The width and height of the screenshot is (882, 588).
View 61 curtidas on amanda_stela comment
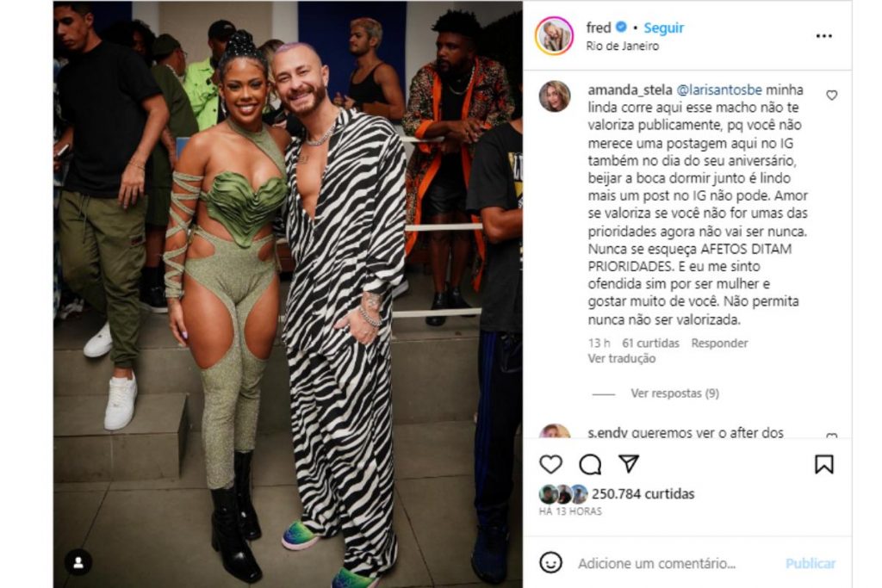650,343
